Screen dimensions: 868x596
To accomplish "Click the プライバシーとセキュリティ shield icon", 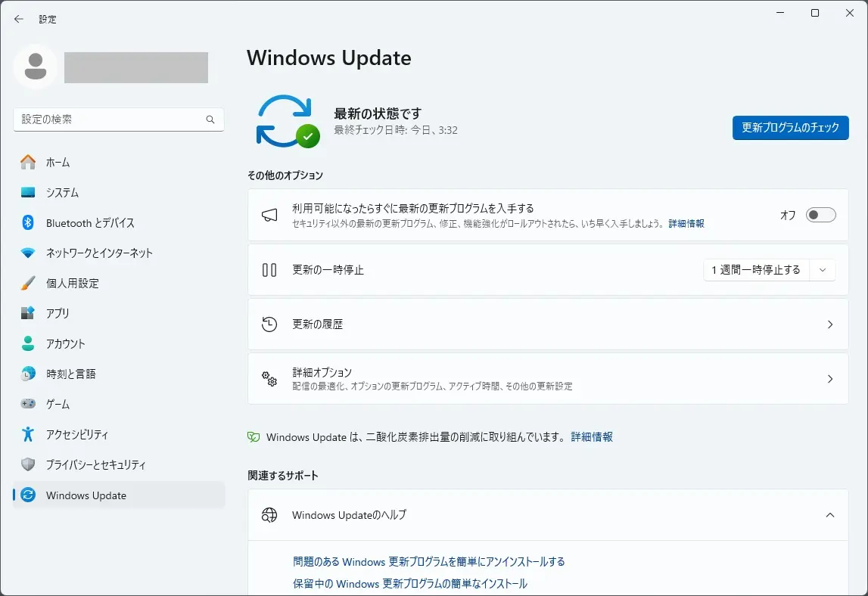I will point(28,464).
